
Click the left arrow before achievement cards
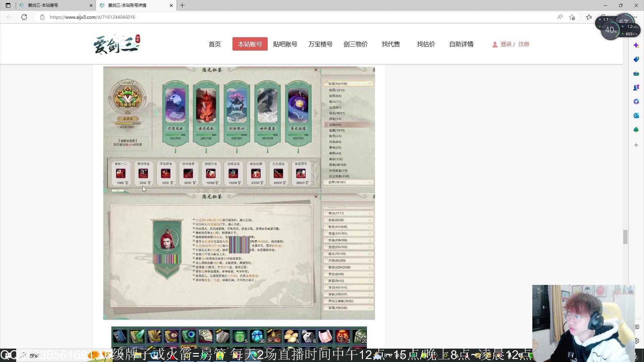pyautogui.click(x=156, y=113)
